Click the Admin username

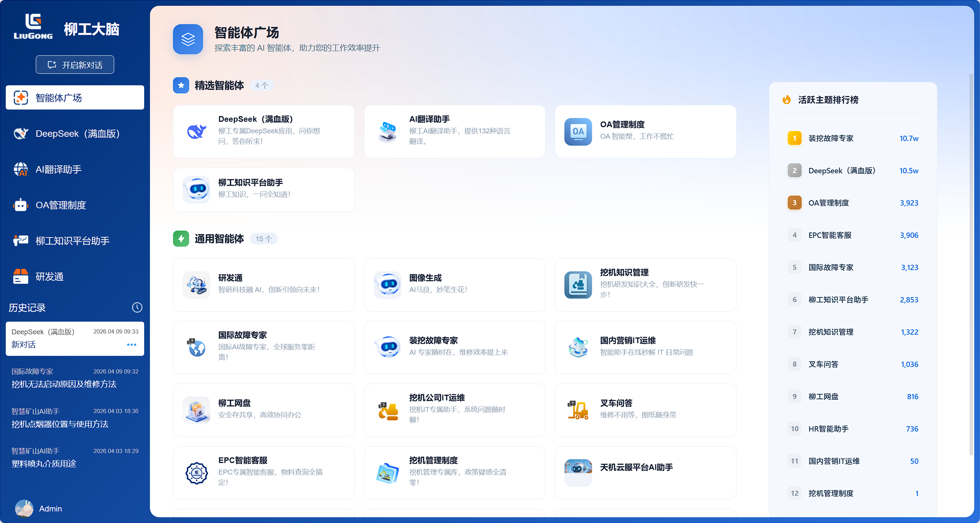(50, 508)
